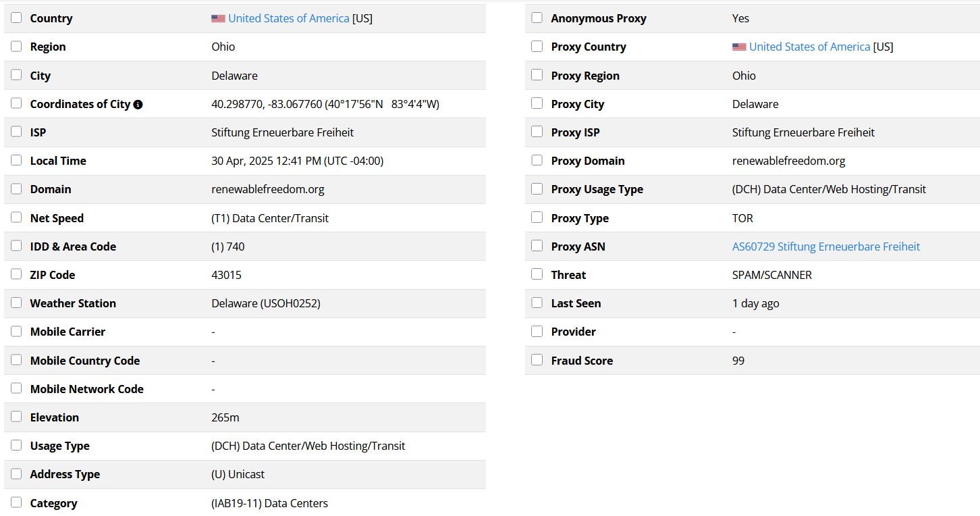The image size is (980, 516).
Task: Click the Proxy Region value Ohio
Action: (744, 76)
